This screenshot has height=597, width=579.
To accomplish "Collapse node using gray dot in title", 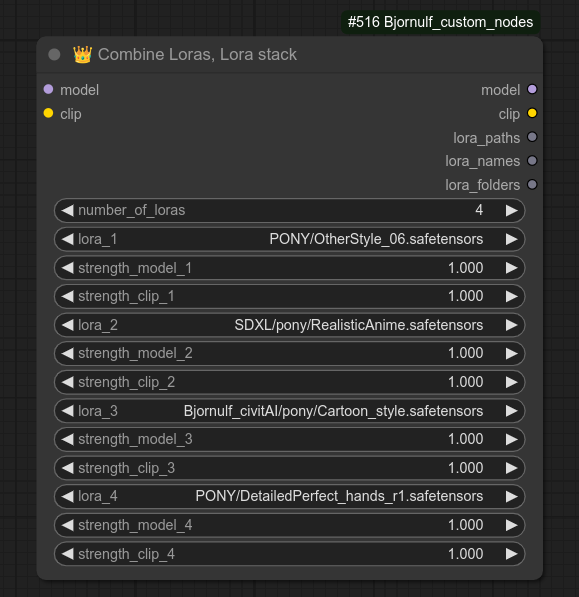I will point(54,54).
